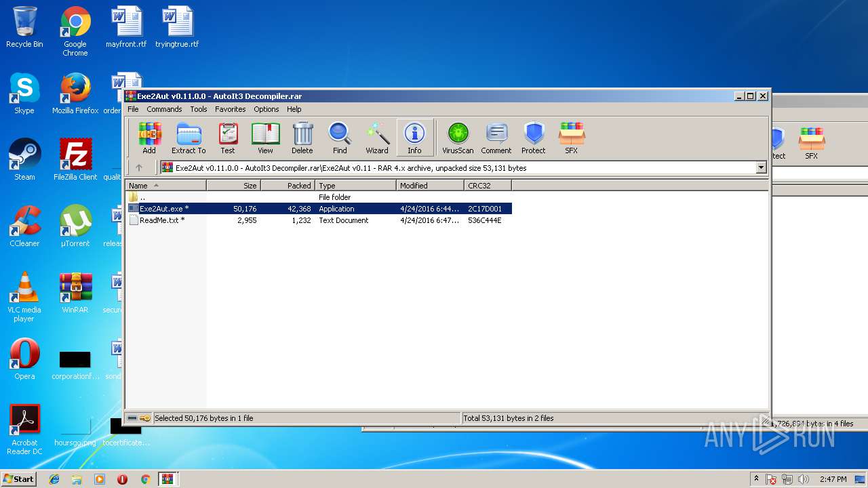Click the SFX icon in the front window
Viewport: 868px width, 488px height.
(x=572, y=138)
